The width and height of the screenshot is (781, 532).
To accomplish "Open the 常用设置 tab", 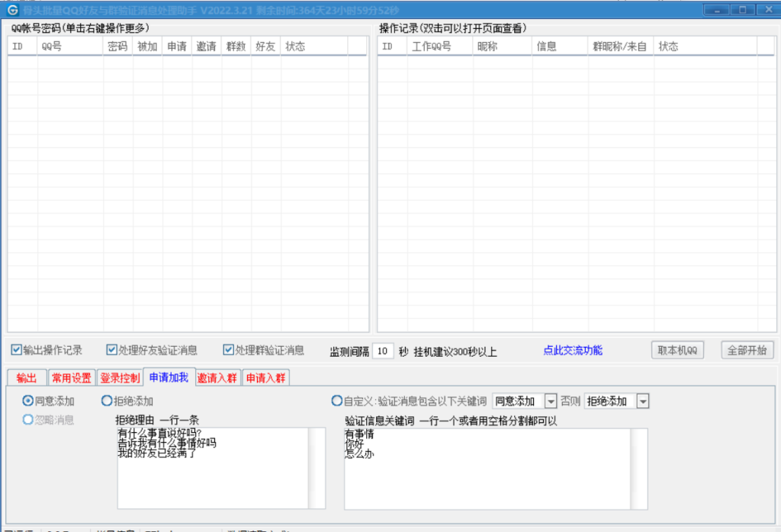I will (71, 378).
